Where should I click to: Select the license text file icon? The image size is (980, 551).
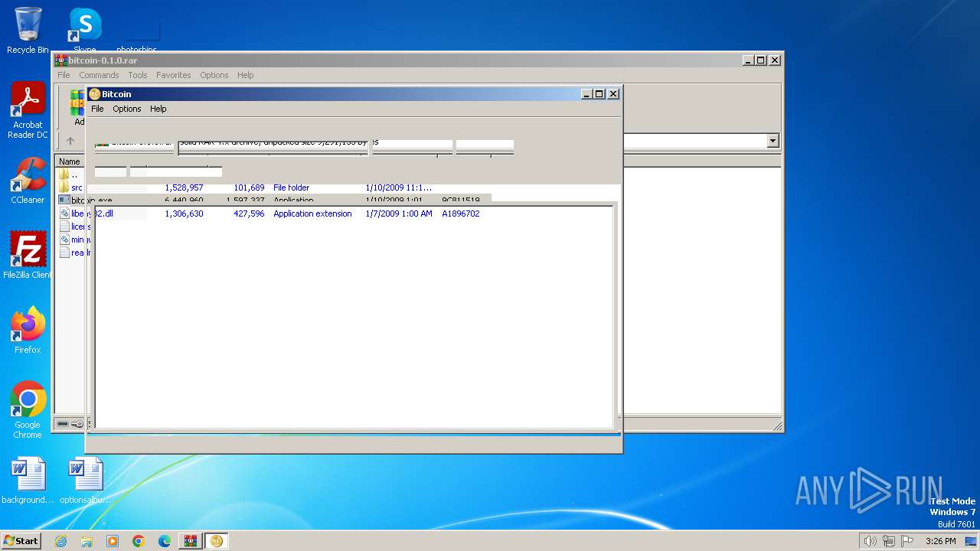pyautogui.click(x=64, y=227)
